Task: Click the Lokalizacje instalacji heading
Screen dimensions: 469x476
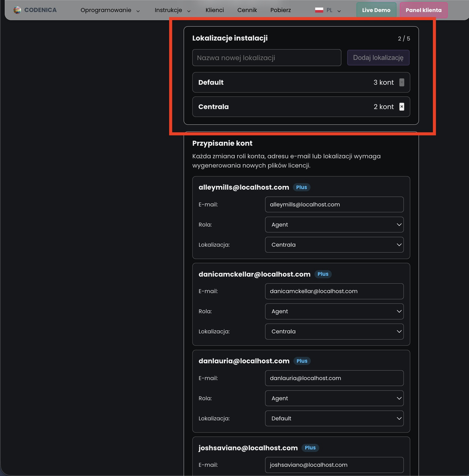Action: coord(230,38)
